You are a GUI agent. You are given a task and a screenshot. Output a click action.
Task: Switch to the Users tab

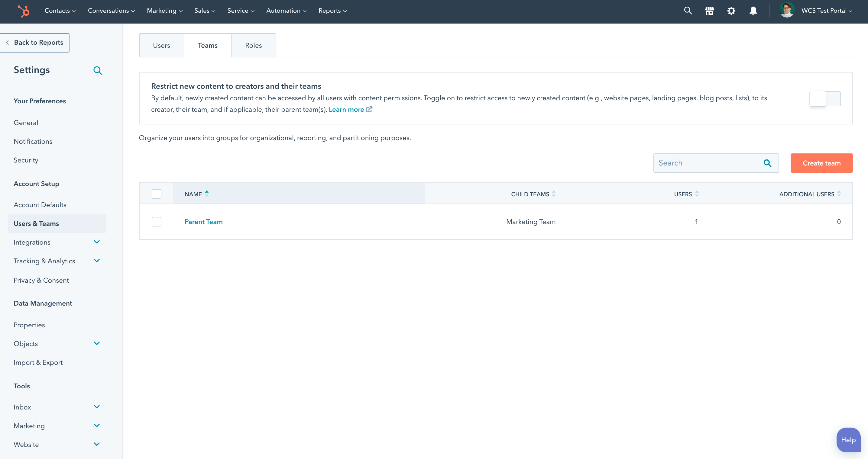(161, 46)
